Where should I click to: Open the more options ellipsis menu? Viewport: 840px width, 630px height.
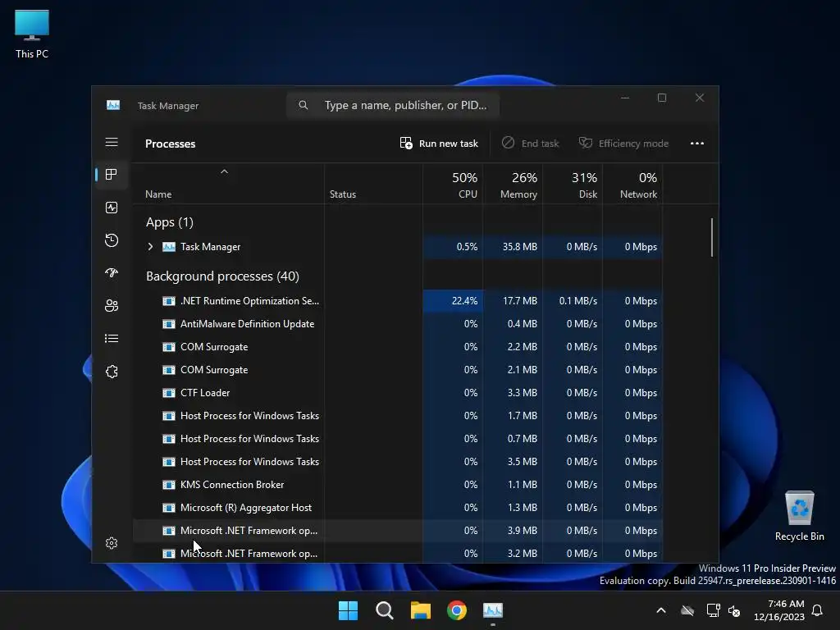coord(697,143)
